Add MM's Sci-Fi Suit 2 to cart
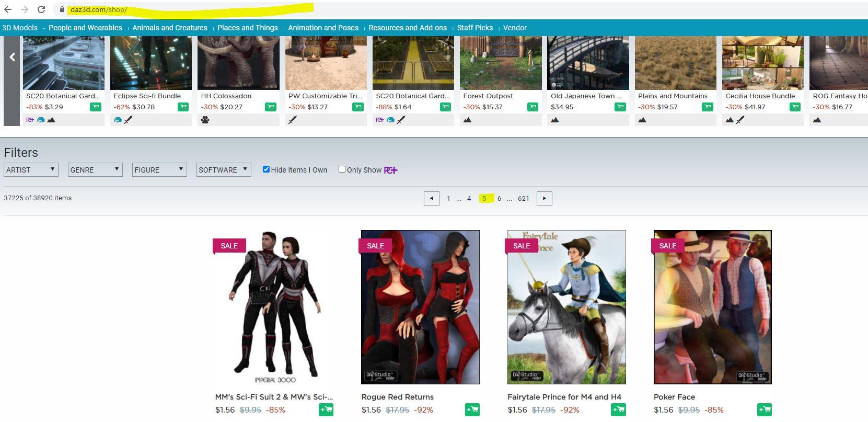This screenshot has height=422, width=868. (326, 410)
